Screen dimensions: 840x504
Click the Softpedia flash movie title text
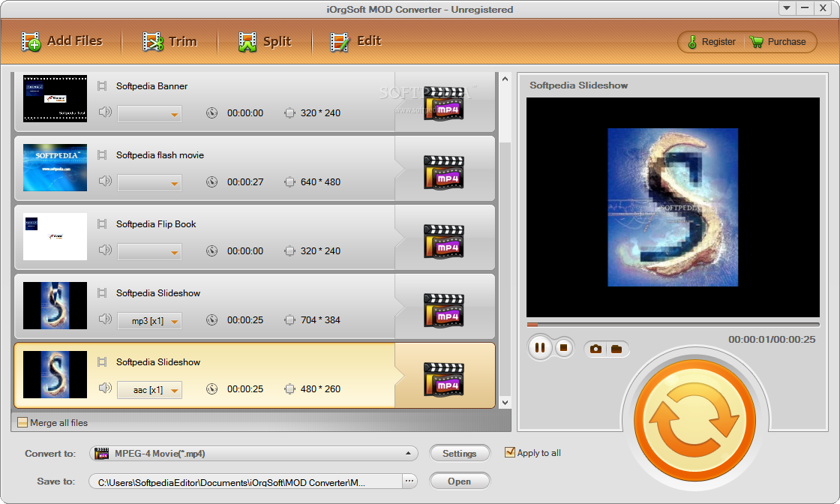[160, 154]
